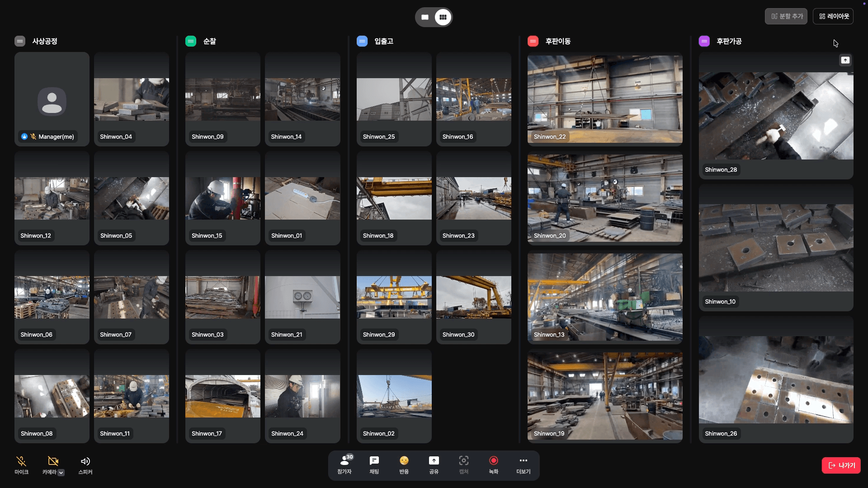Open camera options dropdown arrow

pyautogui.click(x=61, y=473)
